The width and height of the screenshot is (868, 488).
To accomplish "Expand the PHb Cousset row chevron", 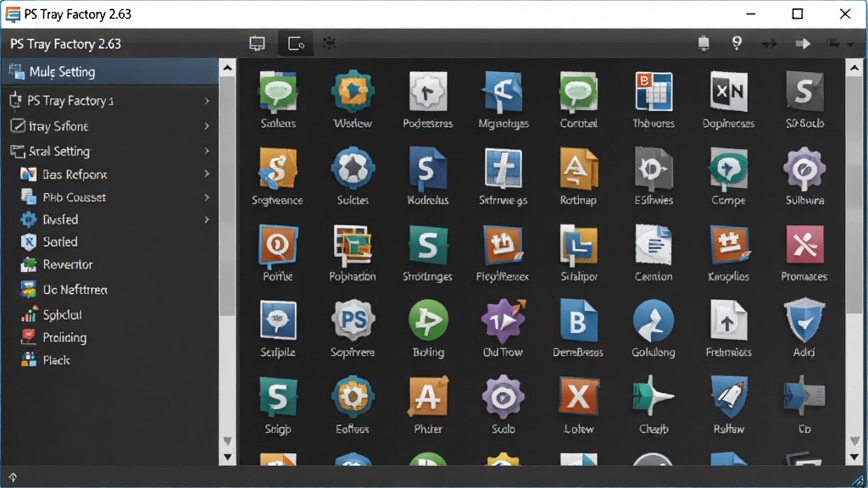I will pyautogui.click(x=207, y=197).
